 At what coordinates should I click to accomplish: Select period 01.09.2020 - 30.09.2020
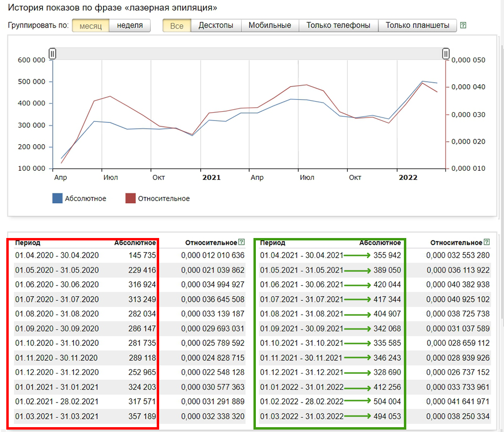pyautogui.click(x=57, y=328)
